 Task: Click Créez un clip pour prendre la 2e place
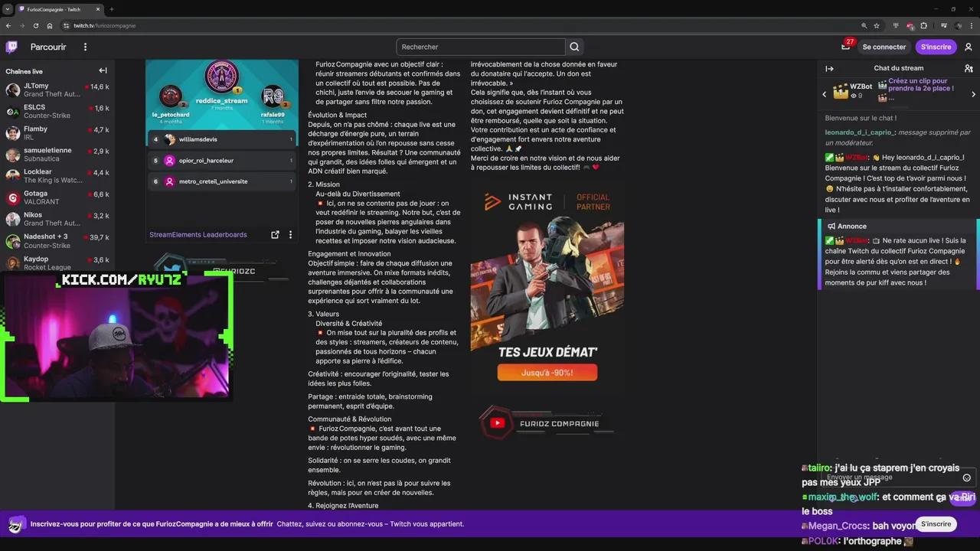pos(921,84)
